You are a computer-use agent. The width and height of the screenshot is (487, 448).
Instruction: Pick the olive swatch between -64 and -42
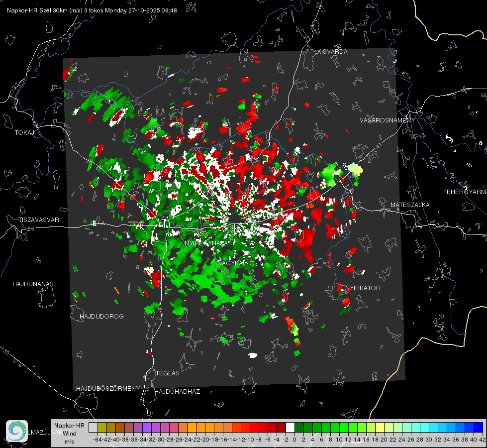pyautogui.click(x=102, y=427)
